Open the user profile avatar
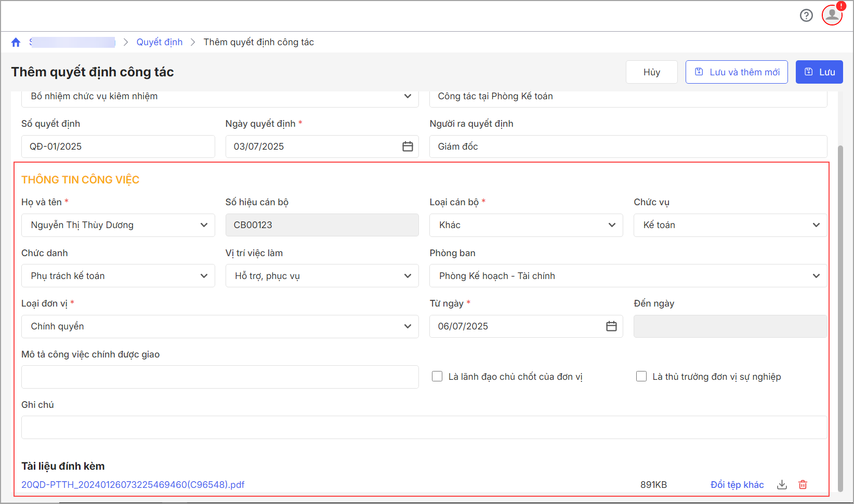The image size is (854, 504). tap(832, 15)
